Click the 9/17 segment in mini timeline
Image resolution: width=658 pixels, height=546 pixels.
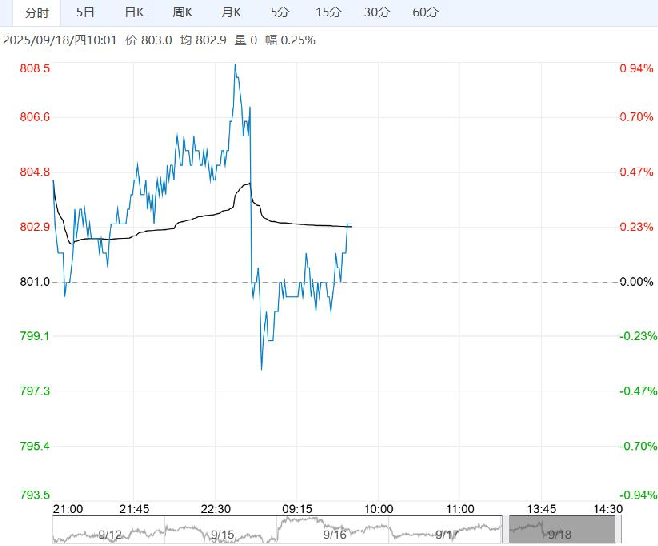(445, 530)
